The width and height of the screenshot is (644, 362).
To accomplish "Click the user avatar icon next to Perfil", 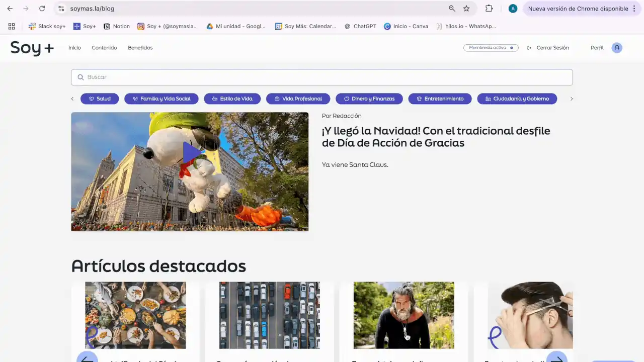I will pyautogui.click(x=617, y=48).
